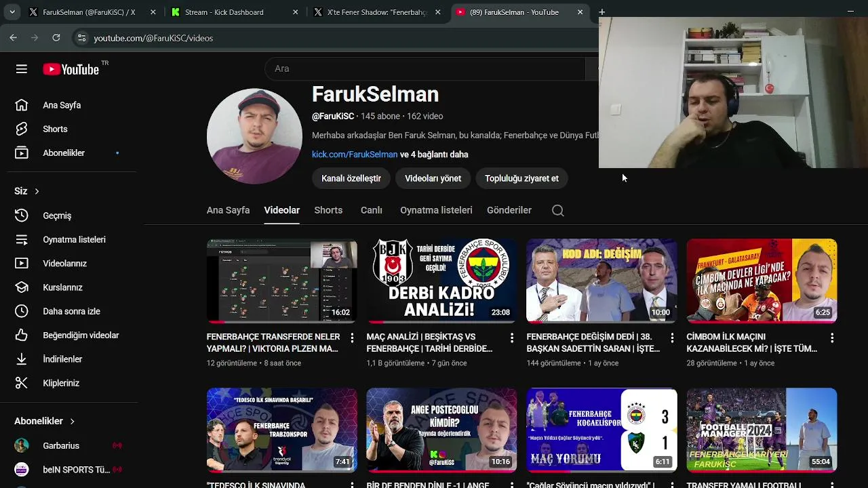
Task: Open the Oynatma listeleri channel tab
Action: (x=436, y=210)
